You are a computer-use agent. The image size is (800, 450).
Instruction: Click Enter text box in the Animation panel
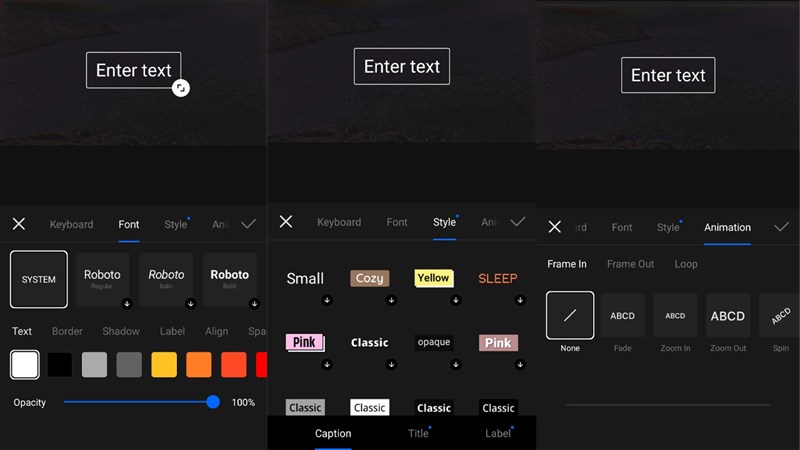(668, 75)
